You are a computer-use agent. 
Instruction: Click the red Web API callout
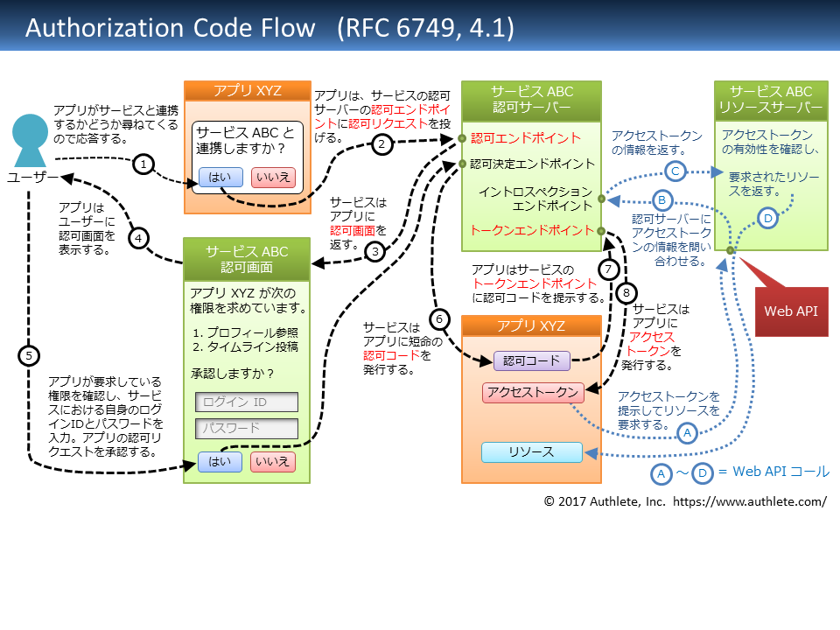pyautogui.click(x=791, y=311)
